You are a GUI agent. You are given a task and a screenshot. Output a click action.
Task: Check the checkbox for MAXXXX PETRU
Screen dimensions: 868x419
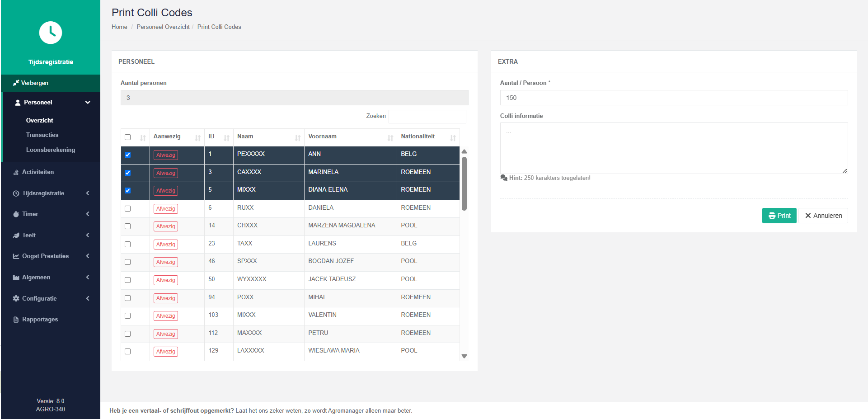pyautogui.click(x=128, y=334)
